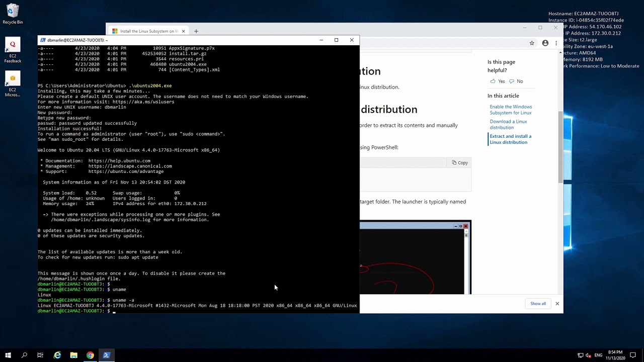
Task: Copy the code block with Copy button
Action: (460, 163)
